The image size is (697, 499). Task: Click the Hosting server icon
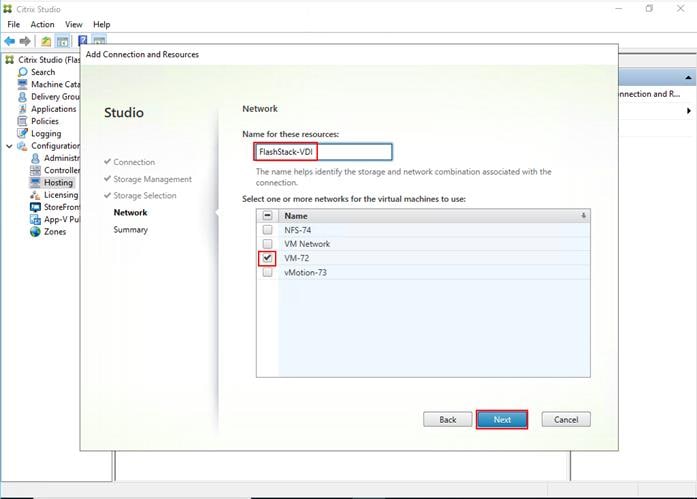[x=35, y=183]
